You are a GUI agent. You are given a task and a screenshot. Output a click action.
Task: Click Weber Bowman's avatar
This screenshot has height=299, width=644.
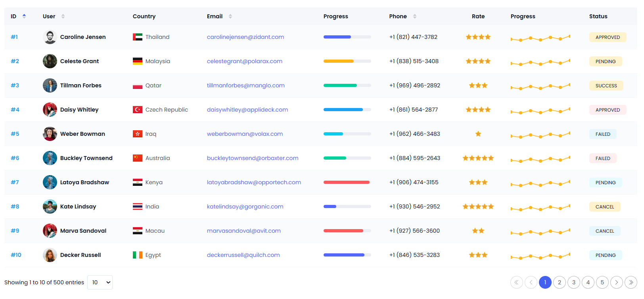tap(50, 134)
